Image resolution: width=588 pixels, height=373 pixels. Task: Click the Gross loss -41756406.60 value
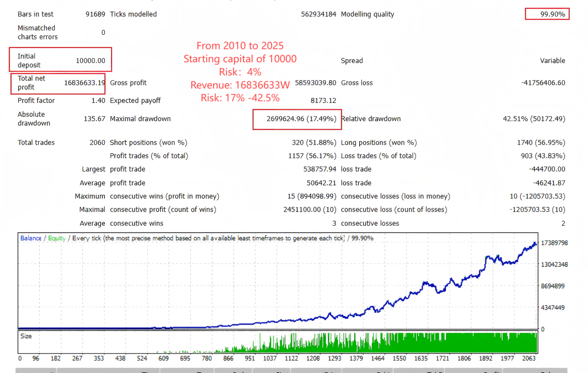[x=543, y=83]
